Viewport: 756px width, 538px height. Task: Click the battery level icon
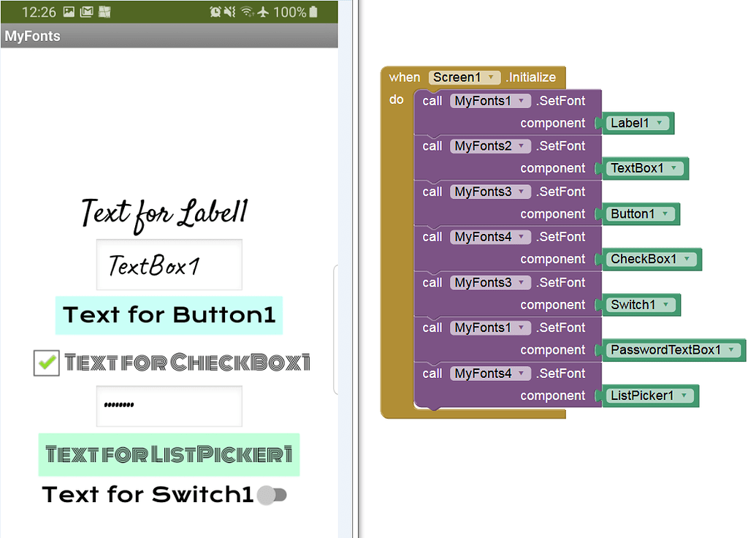click(x=313, y=12)
